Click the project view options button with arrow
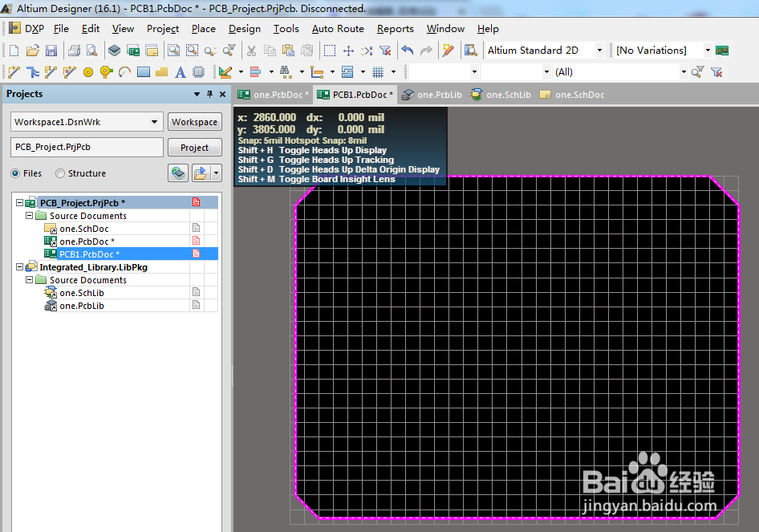 207,173
